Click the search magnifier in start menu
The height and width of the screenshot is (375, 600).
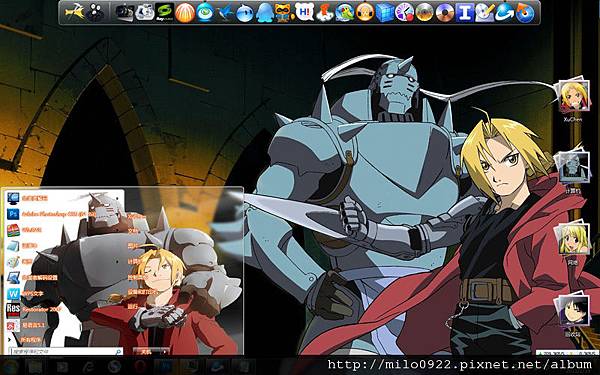pyautogui.click(x=119, y=351)
